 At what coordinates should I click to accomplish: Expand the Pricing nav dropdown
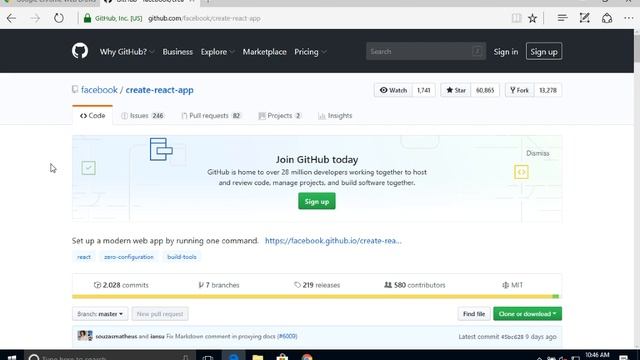pos(310,52)
